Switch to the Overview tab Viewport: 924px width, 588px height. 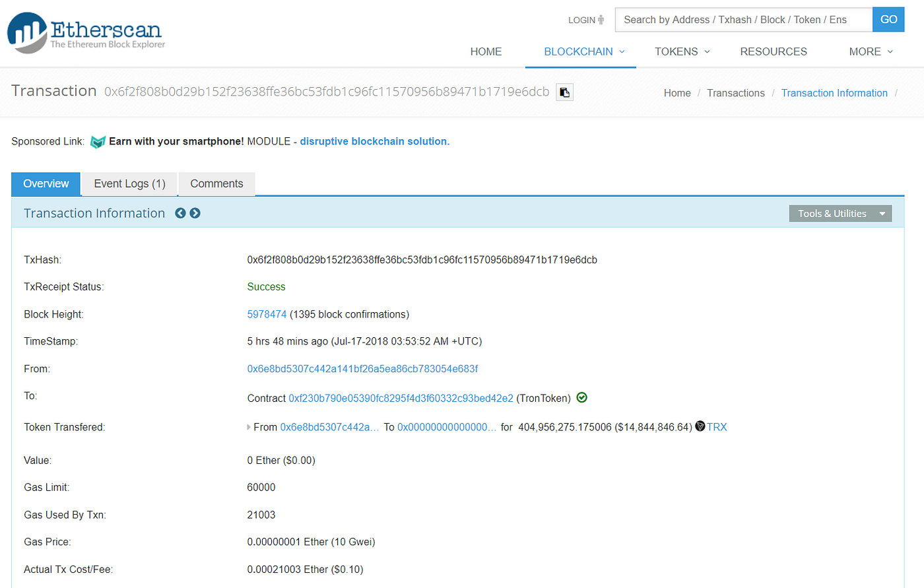click(x=46, y=183)
